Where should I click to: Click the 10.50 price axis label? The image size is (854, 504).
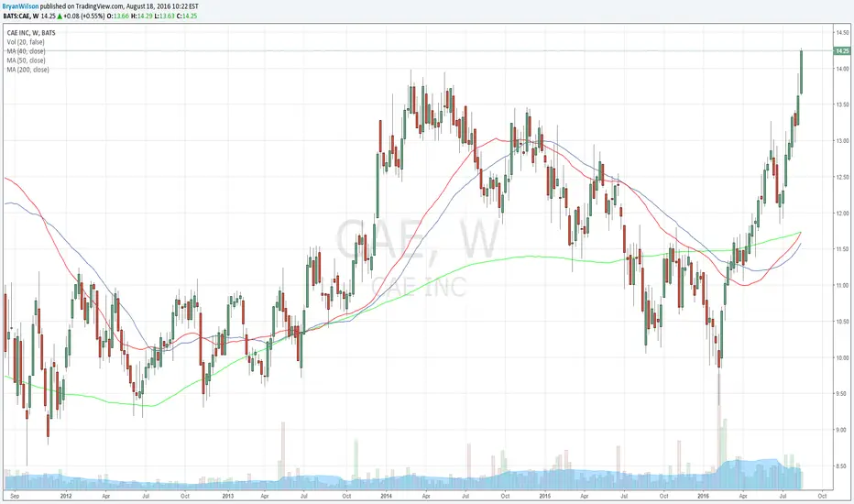pyautogui.click(x=842, y=322)
